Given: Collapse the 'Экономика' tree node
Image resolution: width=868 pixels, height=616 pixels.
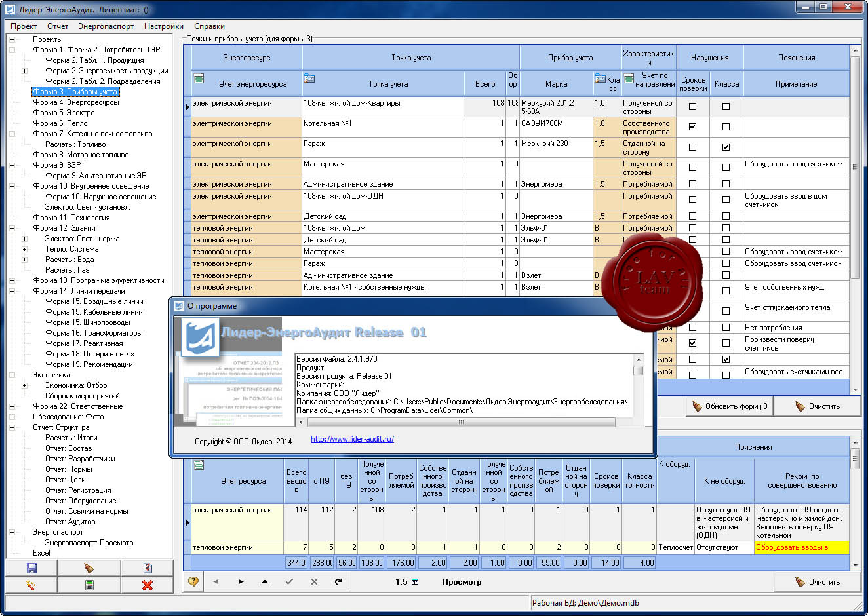Looking at the screenshot, I should point(12,375).
